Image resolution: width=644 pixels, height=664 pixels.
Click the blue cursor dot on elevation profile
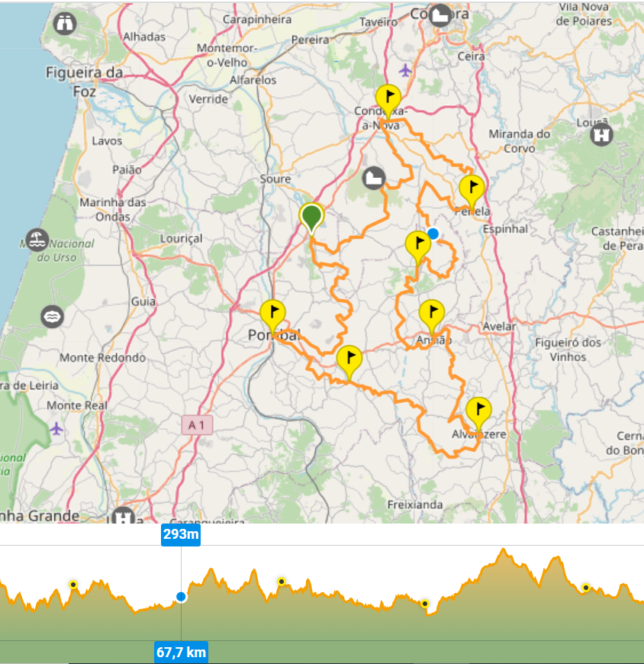[181, 597]
